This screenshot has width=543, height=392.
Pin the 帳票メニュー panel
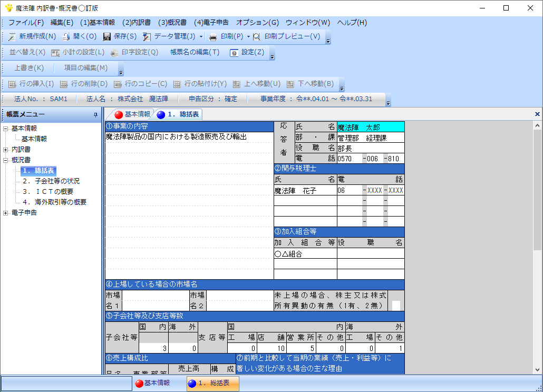click(95, 115)
